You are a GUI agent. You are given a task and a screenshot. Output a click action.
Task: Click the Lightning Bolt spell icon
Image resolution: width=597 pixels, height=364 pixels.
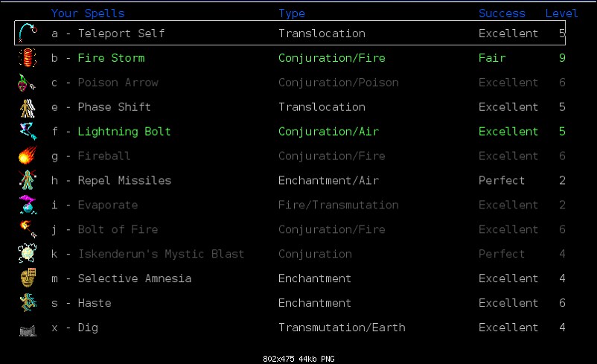(28, 132)
